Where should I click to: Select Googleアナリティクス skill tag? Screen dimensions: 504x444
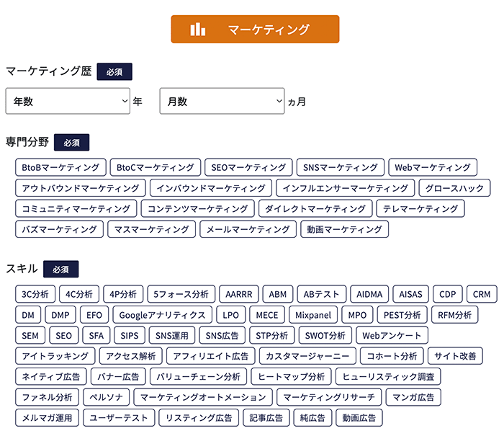pyautogui.click(x=162, y=315)
